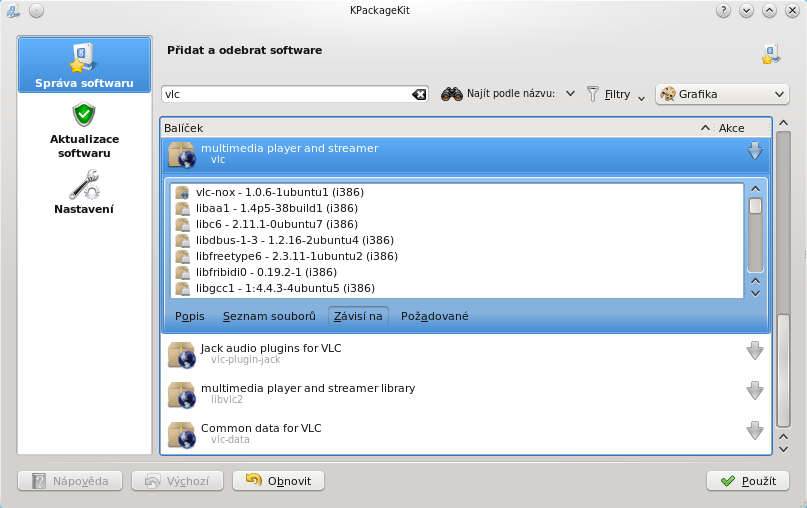The image size is (807, 508).
Task: Click install arrow for libvlc2
Action: coord(755,391)
